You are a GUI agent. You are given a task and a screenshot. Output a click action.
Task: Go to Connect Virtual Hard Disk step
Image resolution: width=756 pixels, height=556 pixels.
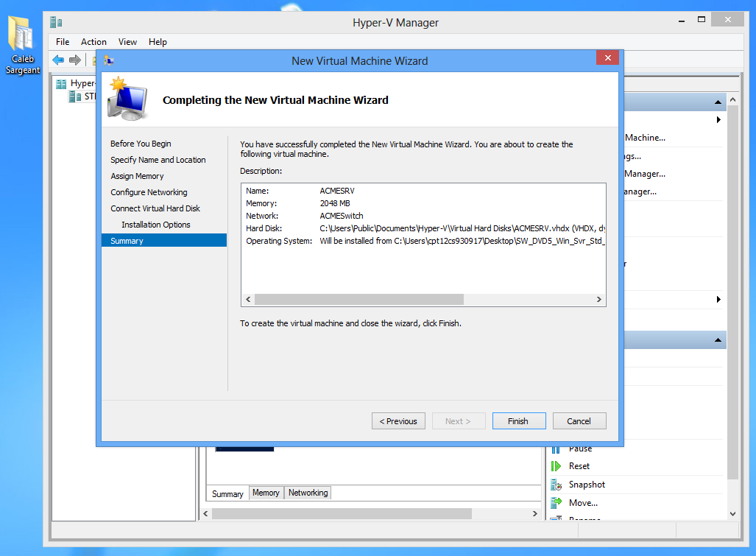(x=155, y=208)
